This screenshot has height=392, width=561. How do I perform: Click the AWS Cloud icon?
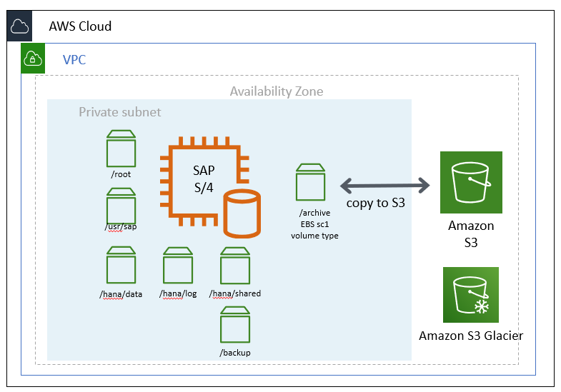pyautogui.click(x=20, y=26)
